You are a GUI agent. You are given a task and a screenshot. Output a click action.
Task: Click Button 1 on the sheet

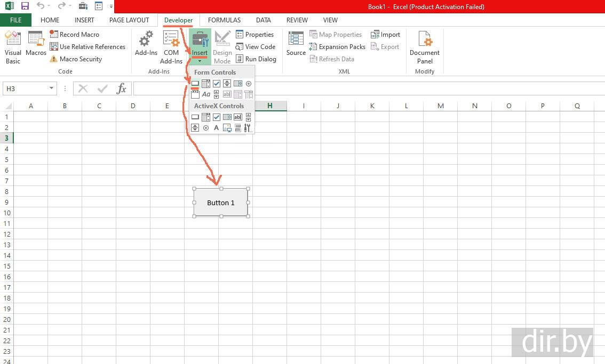[x=221, y=203]
